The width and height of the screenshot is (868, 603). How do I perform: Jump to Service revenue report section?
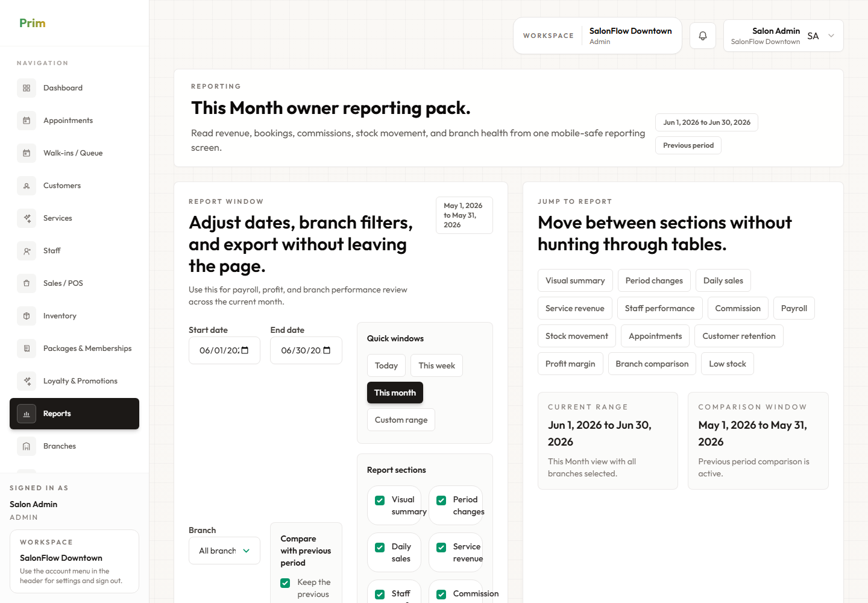575,308
